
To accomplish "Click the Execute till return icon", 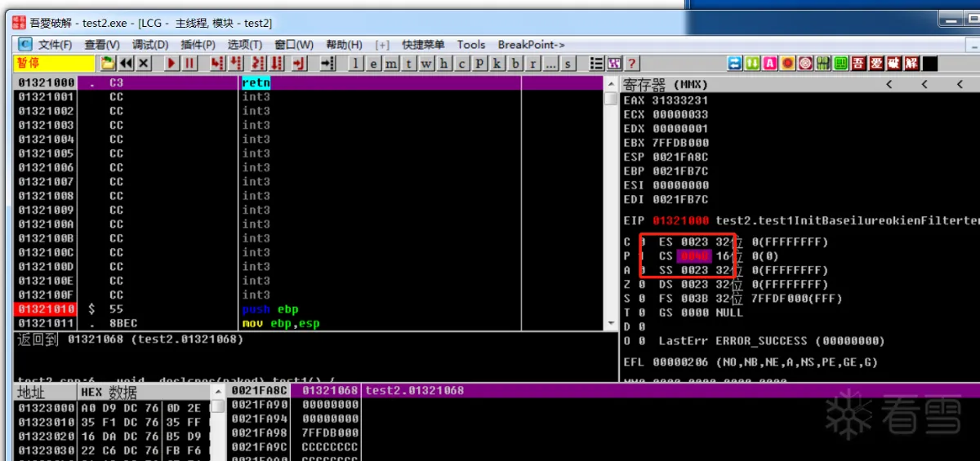I will [x=299, y=63].
